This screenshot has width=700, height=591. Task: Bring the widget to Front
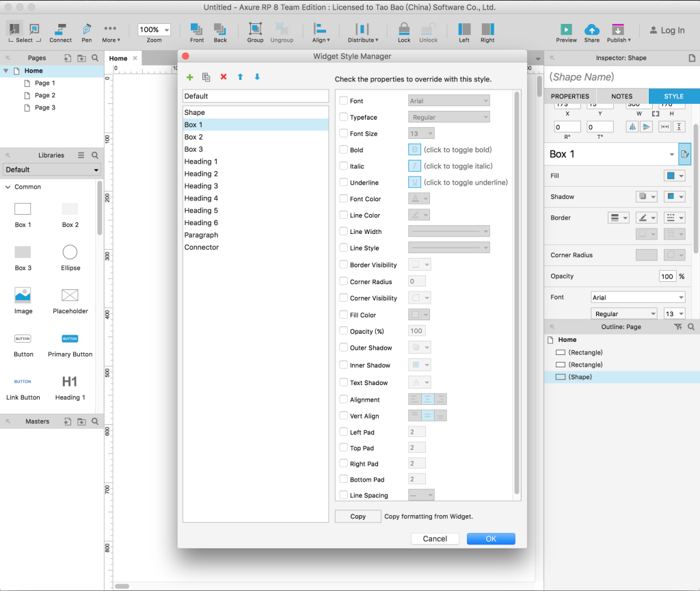[x=197, y=33]
